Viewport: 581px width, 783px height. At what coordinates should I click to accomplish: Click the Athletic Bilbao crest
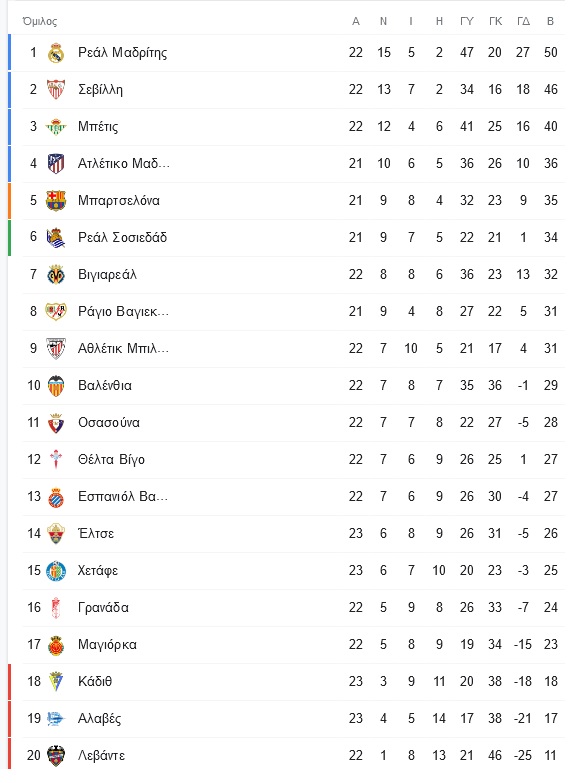(56, 349)
